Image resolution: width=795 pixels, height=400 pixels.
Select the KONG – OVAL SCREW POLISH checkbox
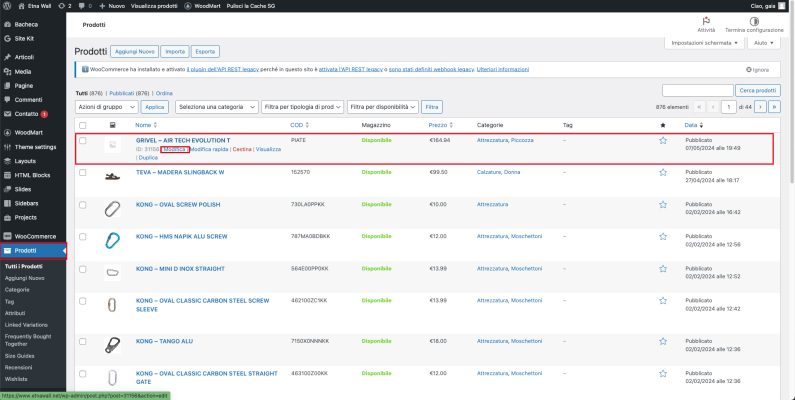(x=83, y=205)
